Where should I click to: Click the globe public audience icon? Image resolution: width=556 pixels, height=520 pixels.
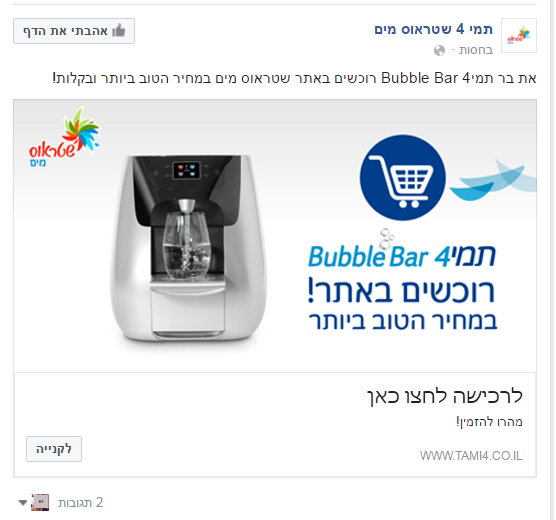(x=439, y=50)
